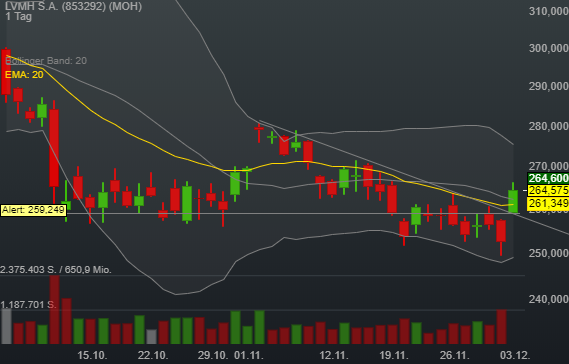Click the 22.10. date axis label
This screenshot has width=569, height=364.
click(x=153, y=355)
